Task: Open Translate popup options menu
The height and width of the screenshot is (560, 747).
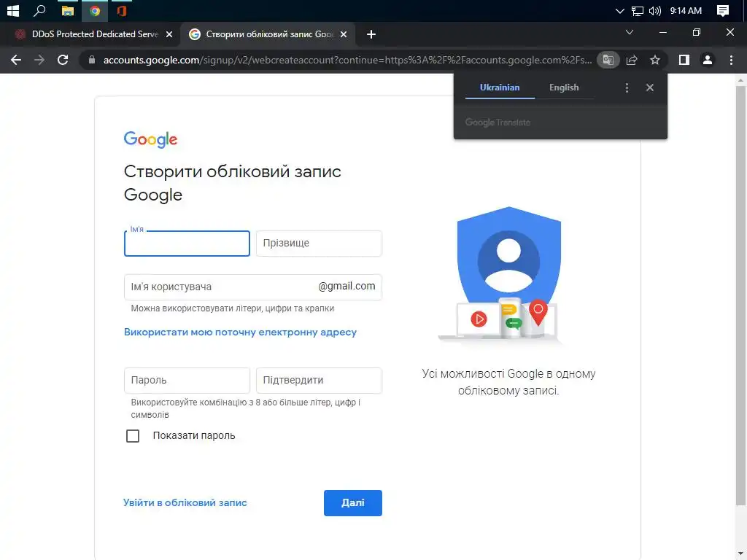Action: (627, 87)
